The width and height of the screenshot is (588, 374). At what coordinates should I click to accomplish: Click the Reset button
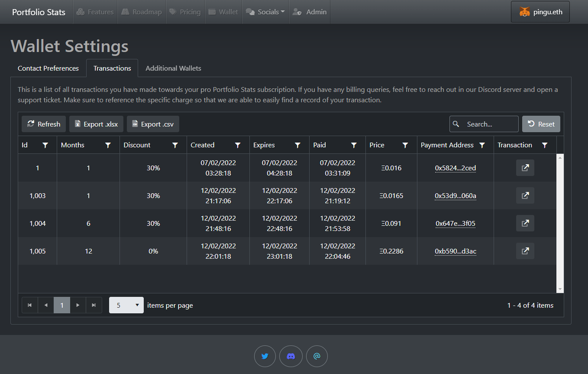[541, 124]
